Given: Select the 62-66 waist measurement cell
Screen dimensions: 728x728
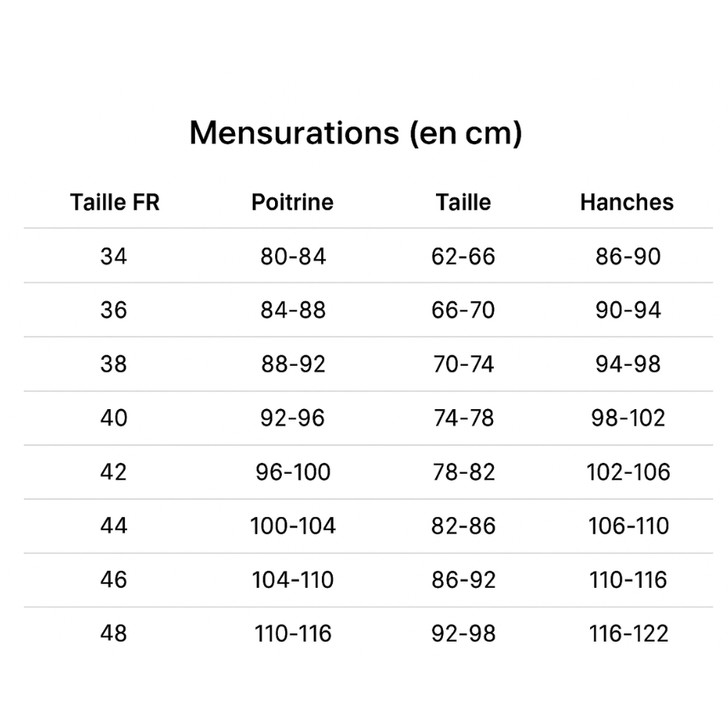Looking at the screenshot, I should pos(463,257).
